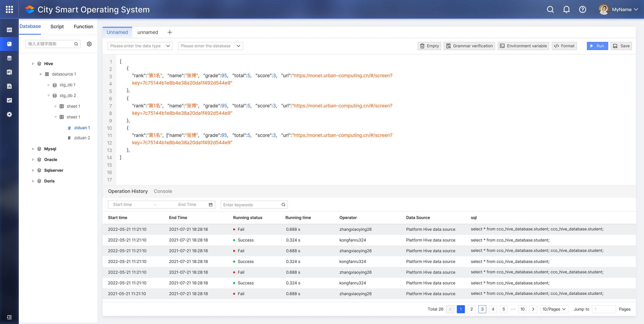
Task: Collapse the sidebar with bottom menu icon
Action: pos(9,317)
